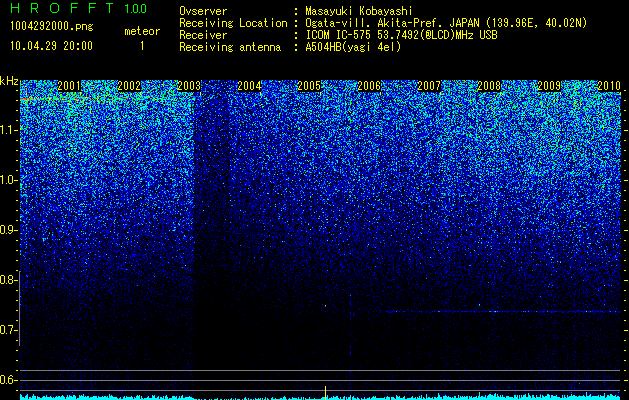Click the 2009 time marker label

tap(549, 86)
